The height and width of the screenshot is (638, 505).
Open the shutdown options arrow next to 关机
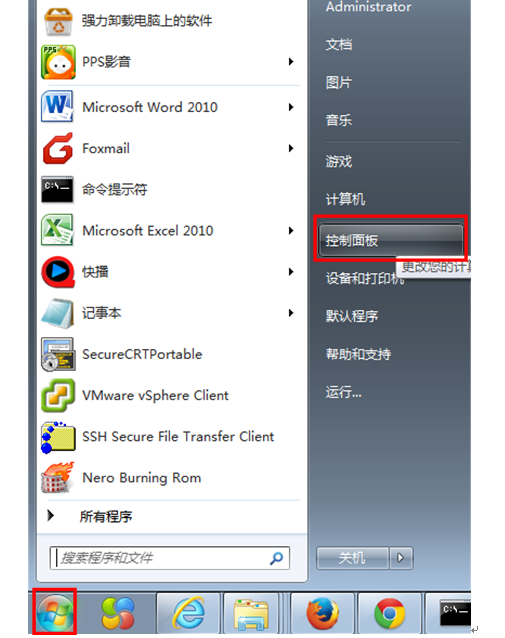pos(401,557)
